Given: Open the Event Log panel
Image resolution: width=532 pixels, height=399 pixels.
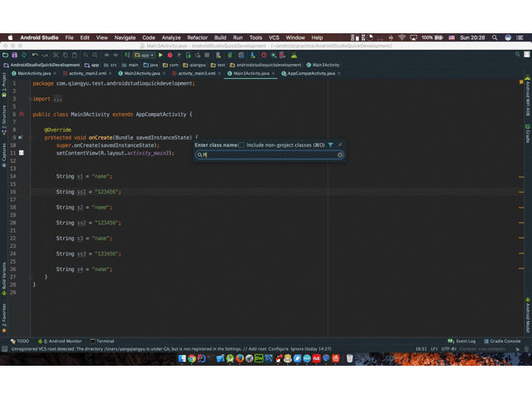Looking at the screenshot, I should 462,341.
